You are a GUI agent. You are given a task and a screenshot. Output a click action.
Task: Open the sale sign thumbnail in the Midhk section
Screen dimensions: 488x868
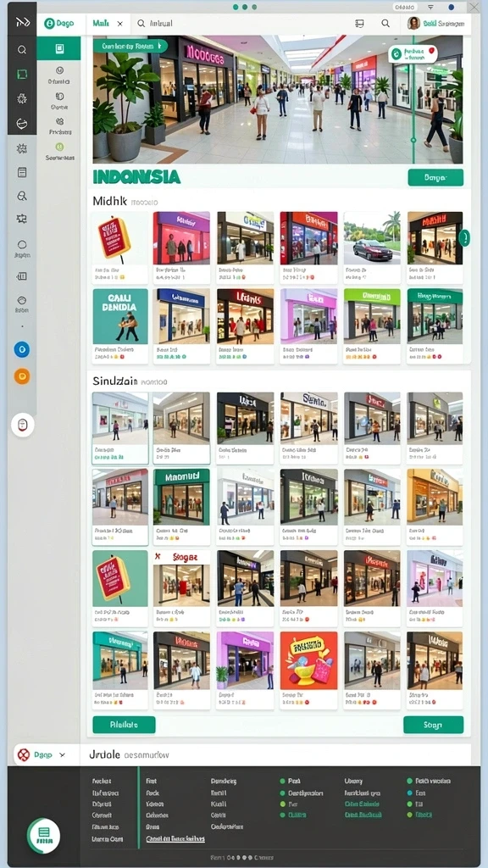(120, 237)
